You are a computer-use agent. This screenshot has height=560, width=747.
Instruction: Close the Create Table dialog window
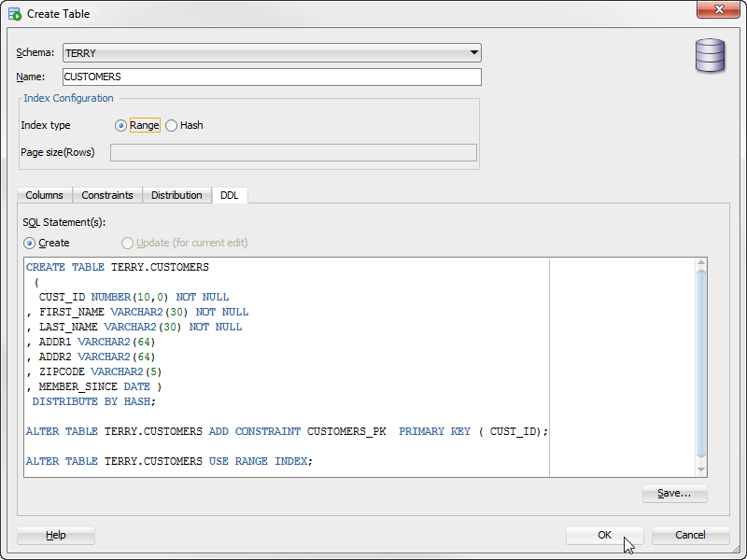point(718,9)
